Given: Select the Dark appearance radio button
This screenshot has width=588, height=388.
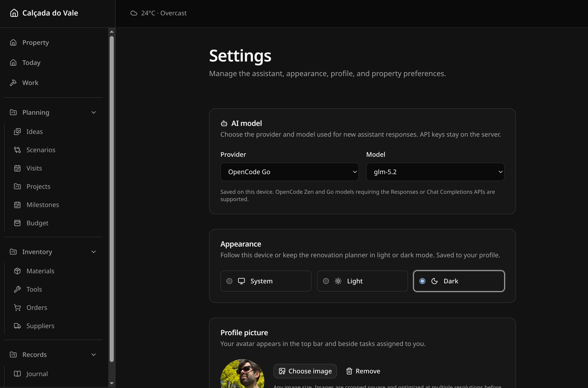Looking at the screenshot, I should coord(422,281).
